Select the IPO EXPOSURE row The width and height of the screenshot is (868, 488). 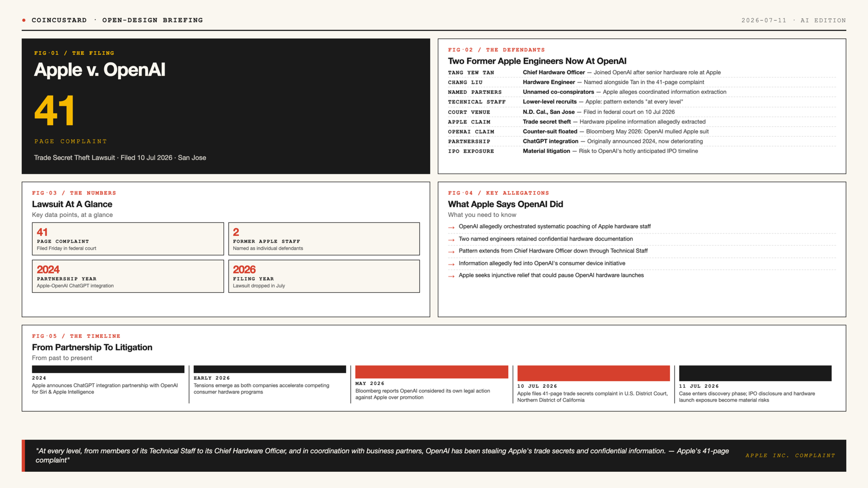click(642, 151)
